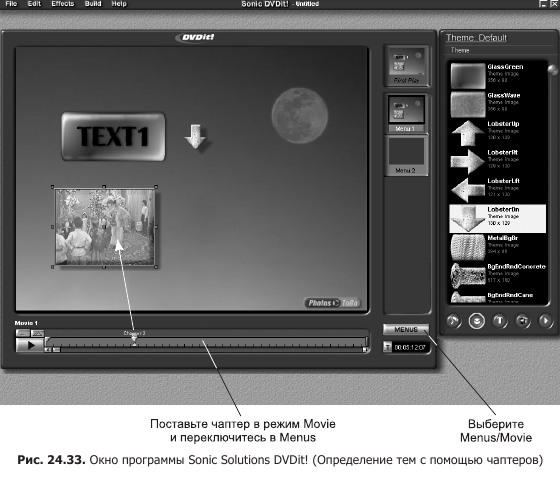The width and height of the screenshot is (560, 481).
Task: Select the BgEndRndConcrete theme image
Action: 498,275
